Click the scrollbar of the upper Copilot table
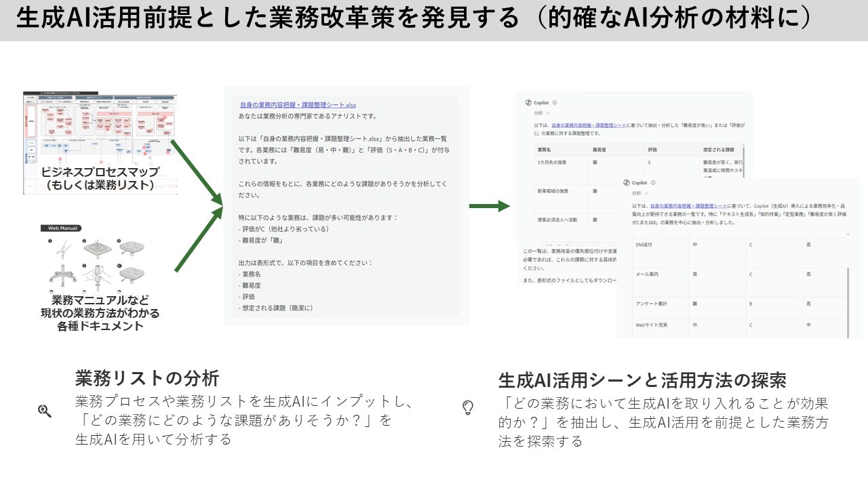The width and height of the screenshot is (868, 488). [x=745, y=159]
